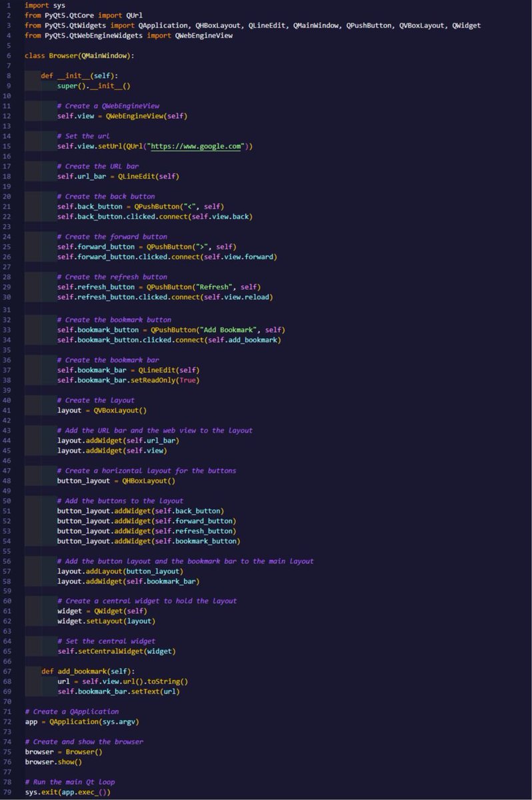The height and width of the screenshot is (800, 532).
Task: Click self.bookmark_button on line 54
Action: point(195,541)
